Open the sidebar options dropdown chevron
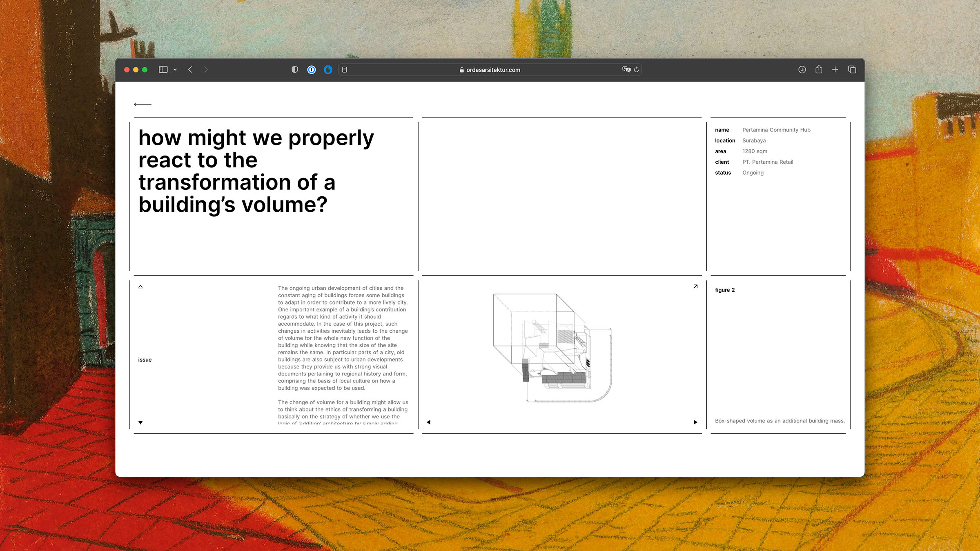 [x=175, y=70]
